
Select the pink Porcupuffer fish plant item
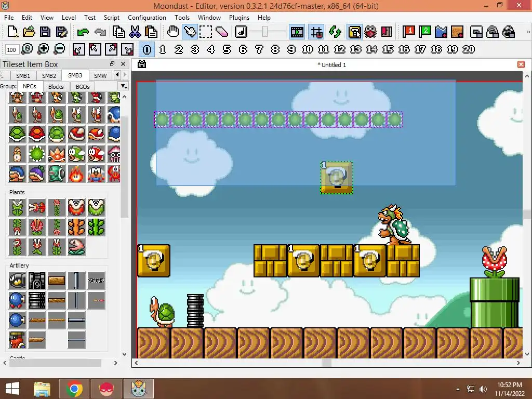click(76, 246)
